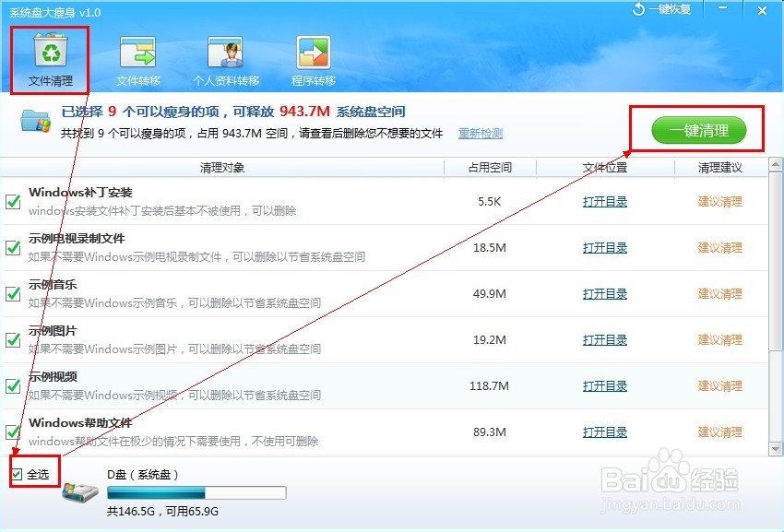Switch to the 文件转移 tab
The image size is (784, 532).
point(138,60)
